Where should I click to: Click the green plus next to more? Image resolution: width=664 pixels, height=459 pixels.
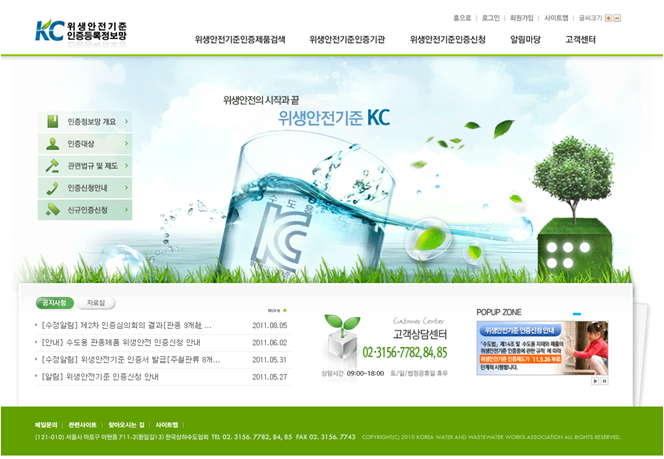(x=285, y=310)
